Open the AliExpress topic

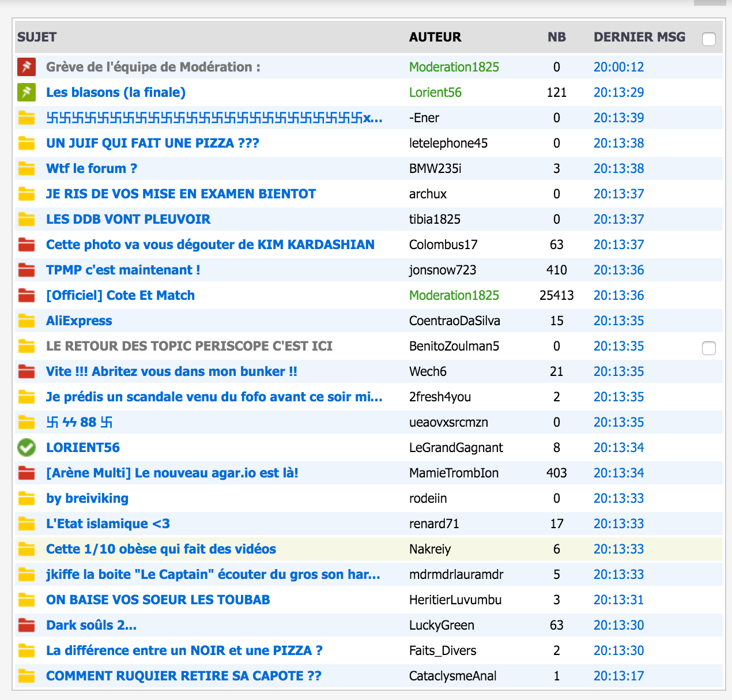tap(79, 321)
